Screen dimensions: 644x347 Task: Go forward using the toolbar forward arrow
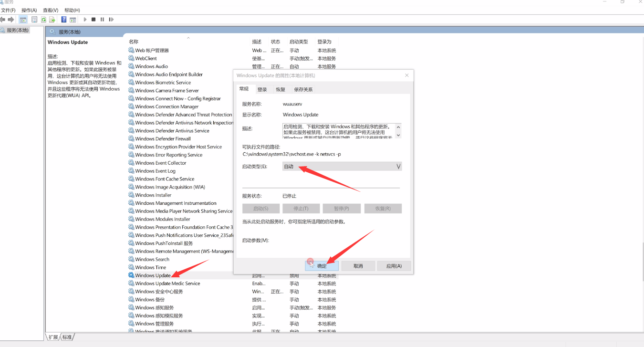coord(11,20)
